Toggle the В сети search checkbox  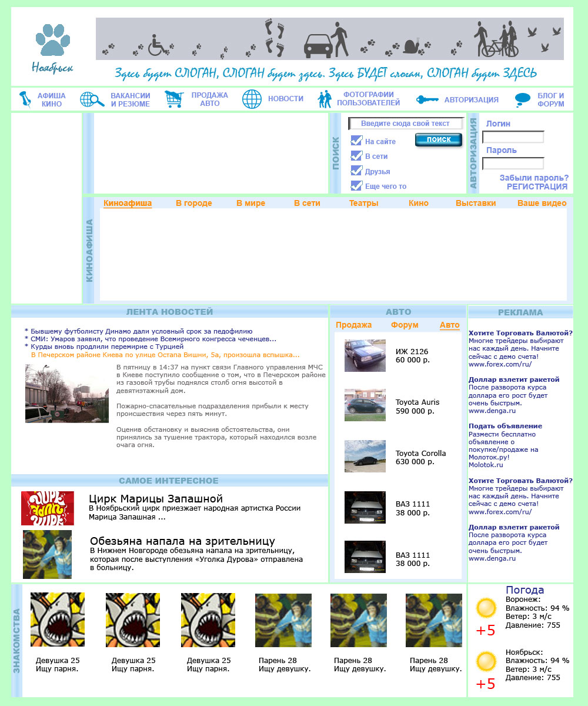[x=356, y=156]
